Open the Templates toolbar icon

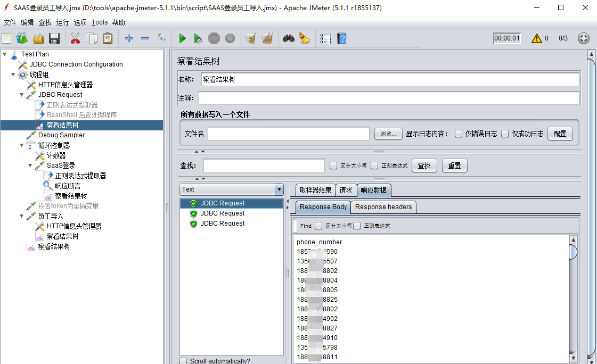pos(22,38)
